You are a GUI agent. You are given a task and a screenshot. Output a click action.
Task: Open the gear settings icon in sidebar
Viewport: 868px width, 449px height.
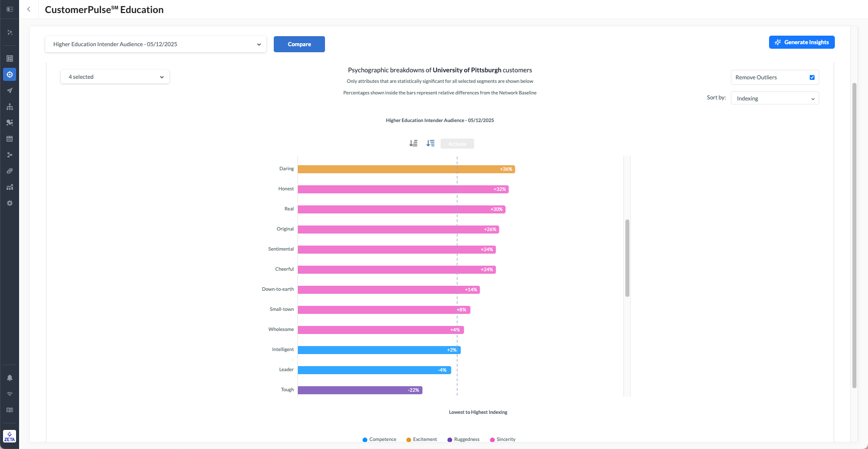pyautogui.click(x=10, y=203)
